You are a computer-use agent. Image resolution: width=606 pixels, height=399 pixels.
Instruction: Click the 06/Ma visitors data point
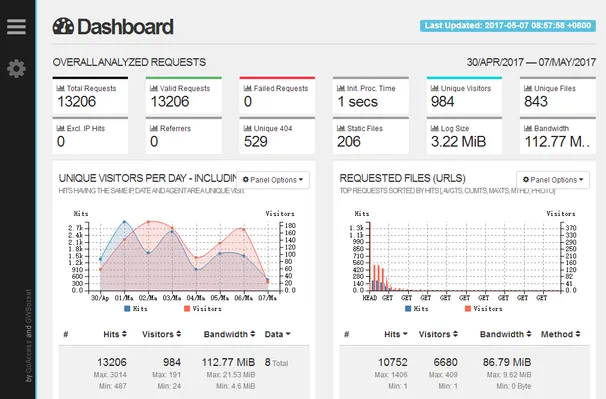pos(244,229)
